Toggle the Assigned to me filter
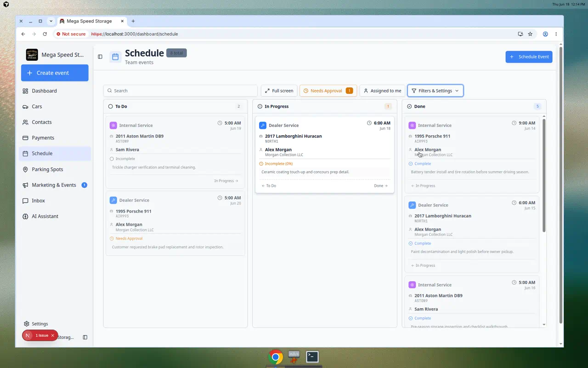Viewport: 588px width, 368px height. pos(382,91)
